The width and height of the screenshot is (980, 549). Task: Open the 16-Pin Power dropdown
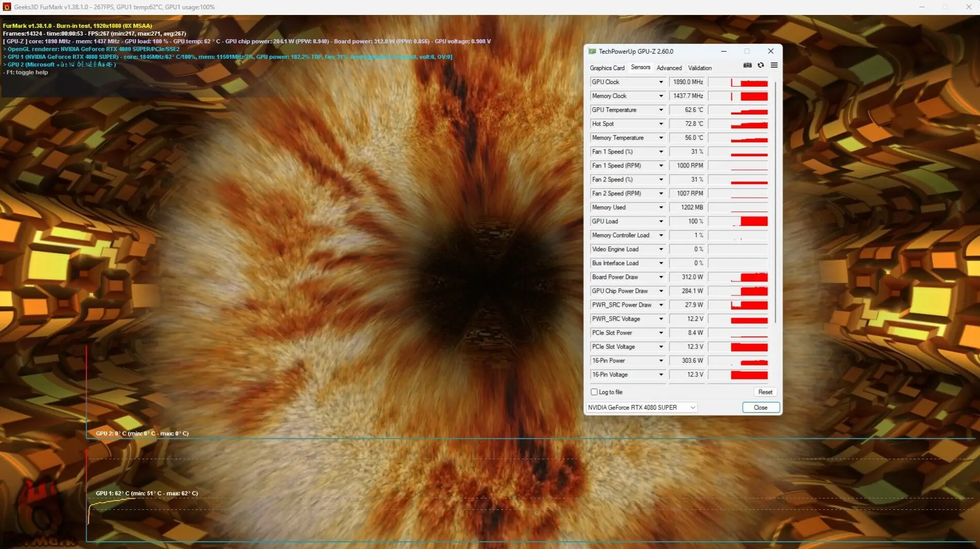(661, 361)
